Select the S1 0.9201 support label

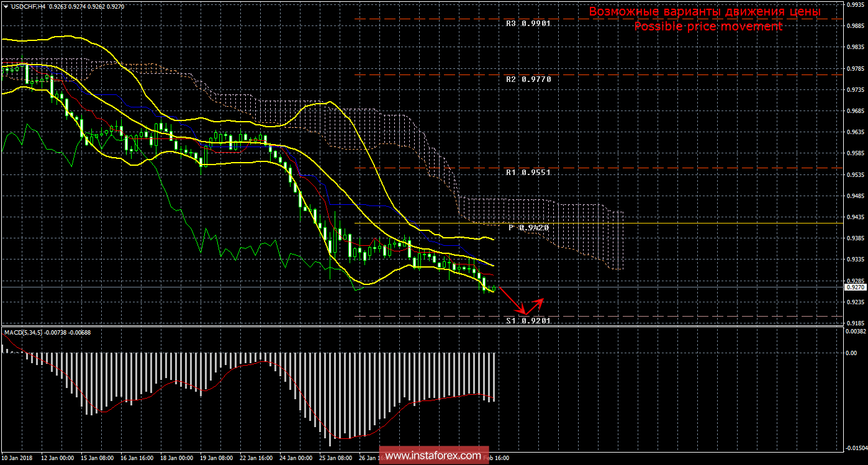point(528,321)
